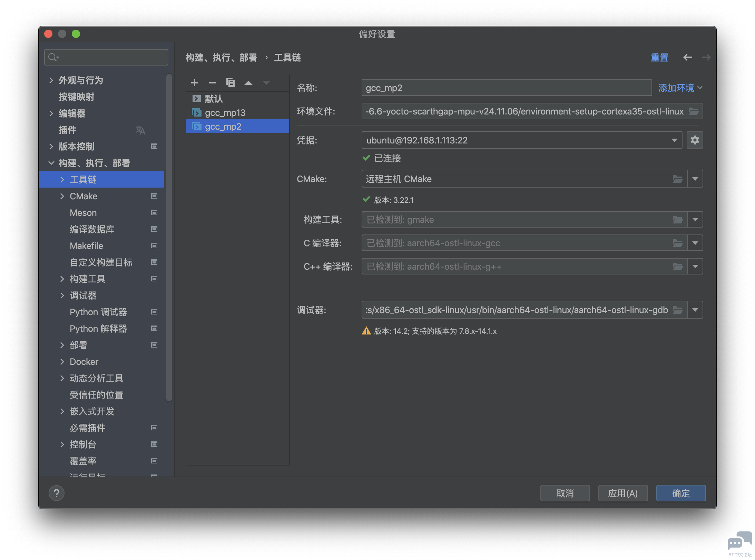Click project-level icon beside 版本控制
Viewport: 755px width, 560px height.
(154, 147)
